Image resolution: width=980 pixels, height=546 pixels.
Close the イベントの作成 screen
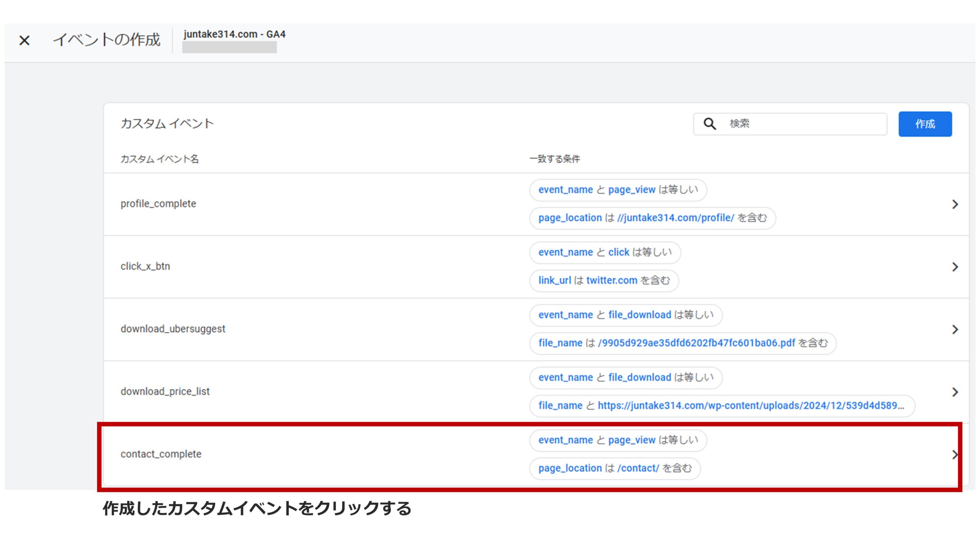tap(25, 40)
